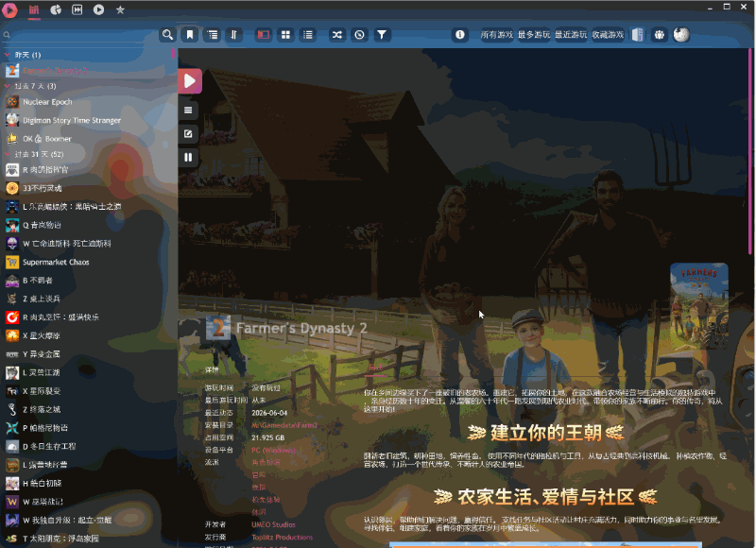756x548 pixels.
Task: Click the bookmark toolbar icon
Action: (x=190, y=35)
